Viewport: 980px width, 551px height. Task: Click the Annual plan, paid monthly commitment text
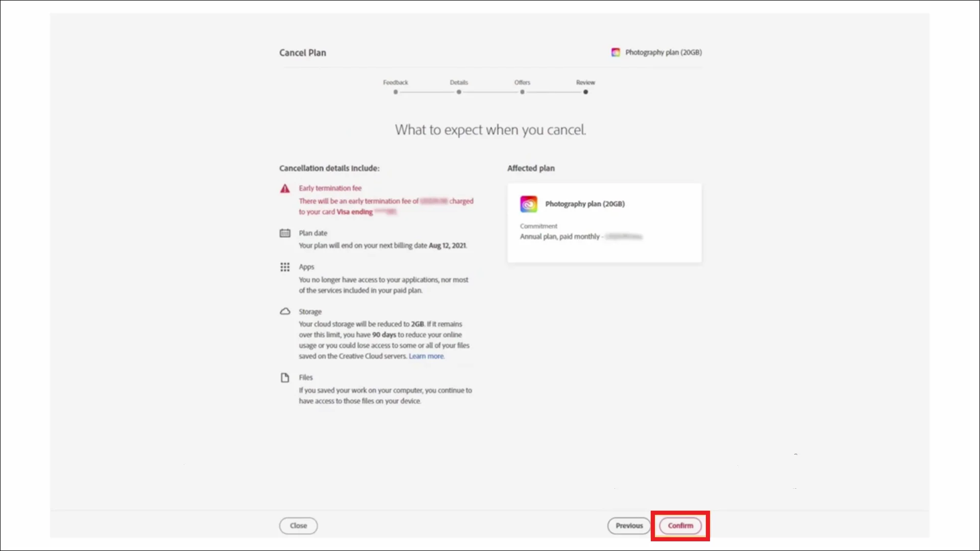pos(559,237)
